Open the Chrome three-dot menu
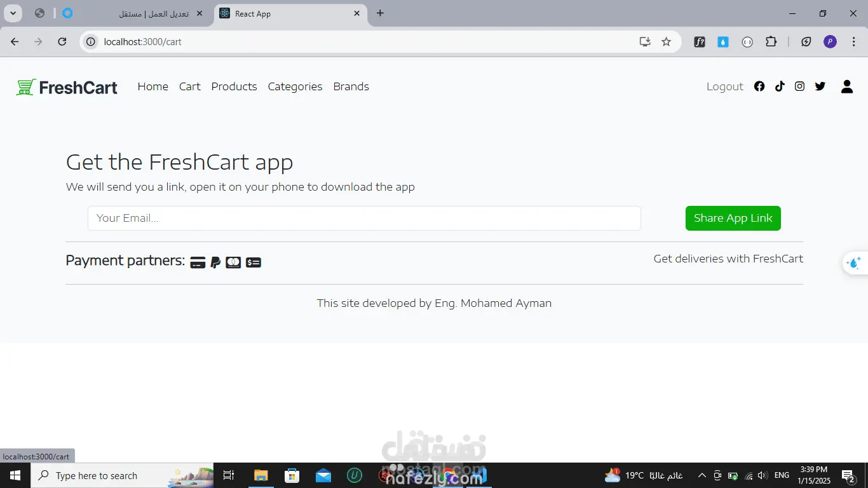 click(x=853, y=42)
